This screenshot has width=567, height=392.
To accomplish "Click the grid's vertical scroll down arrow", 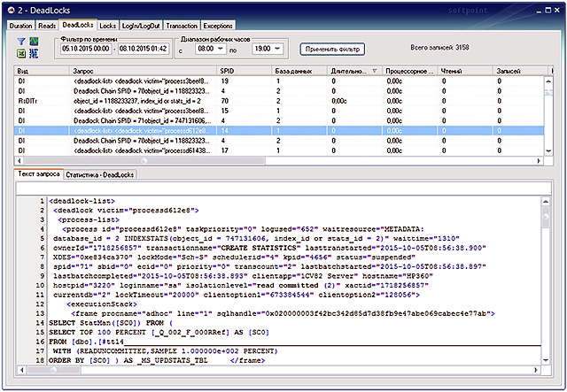I will [548, 151].
